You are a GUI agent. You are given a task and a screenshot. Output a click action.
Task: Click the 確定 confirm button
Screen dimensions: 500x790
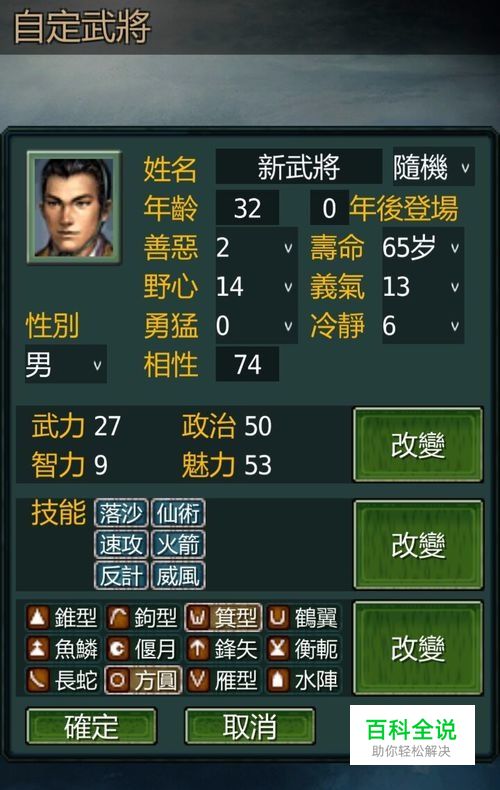coord(91,726)
